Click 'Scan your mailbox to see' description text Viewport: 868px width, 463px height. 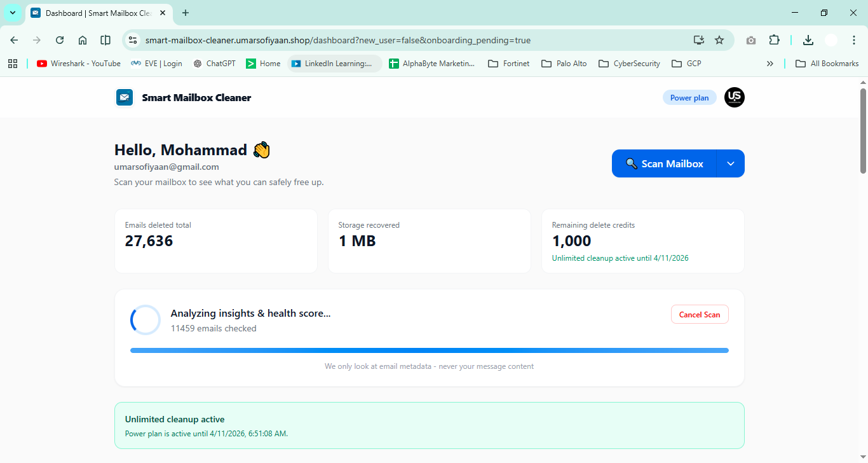tap(219, 182)
